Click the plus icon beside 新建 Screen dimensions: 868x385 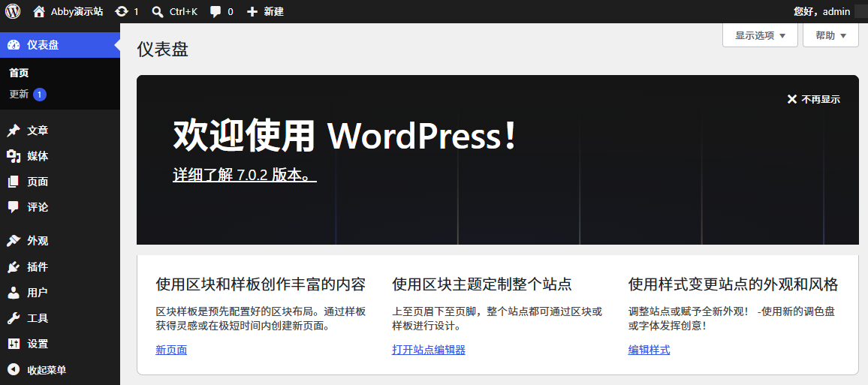pyautogui.click(x=252, y=11)
